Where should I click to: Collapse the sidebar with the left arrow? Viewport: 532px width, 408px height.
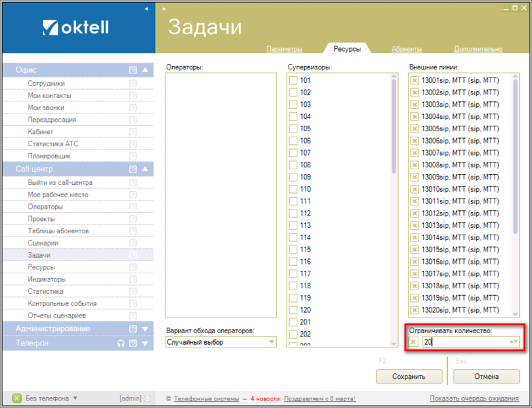pos(146,9)
